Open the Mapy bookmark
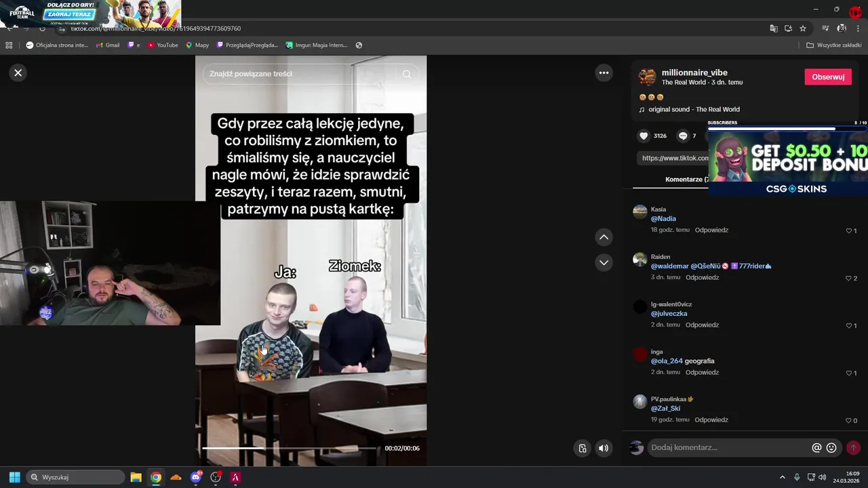 click(197, 45)
